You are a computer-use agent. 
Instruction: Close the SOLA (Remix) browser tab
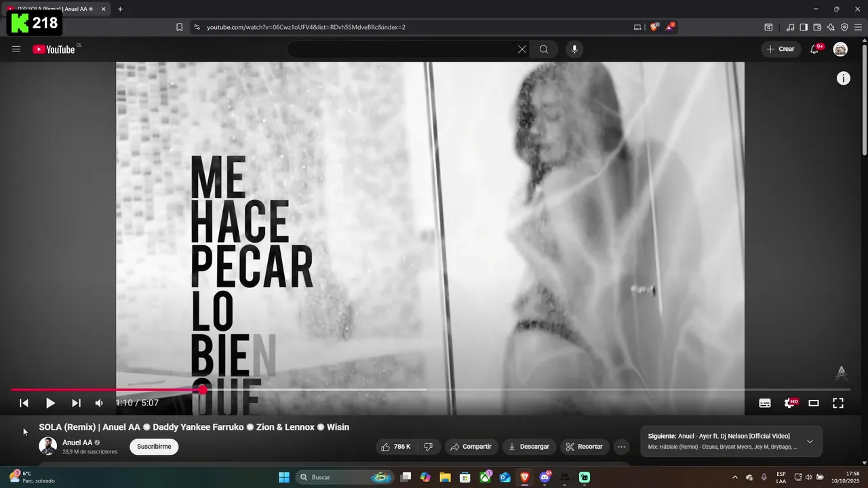coord(103,9)
